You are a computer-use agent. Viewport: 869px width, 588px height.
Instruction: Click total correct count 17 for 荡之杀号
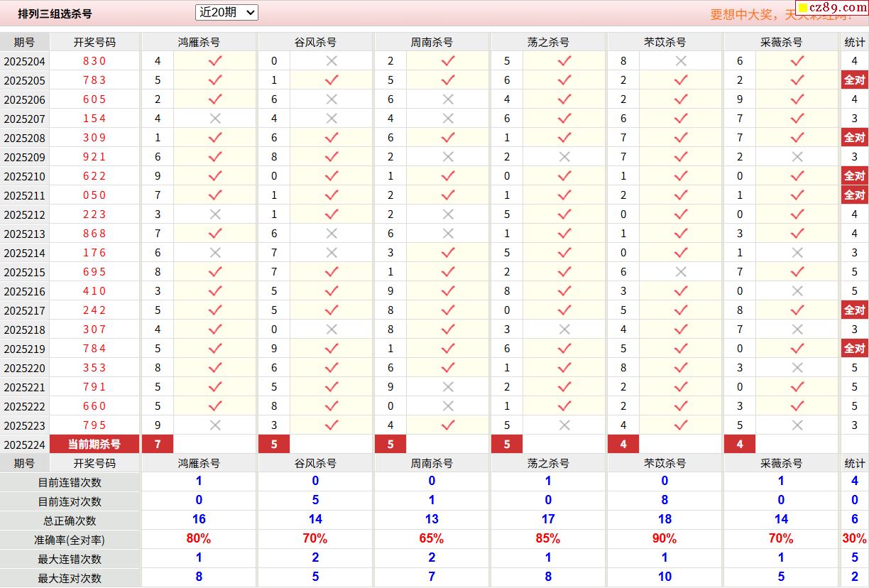(548, 520)
